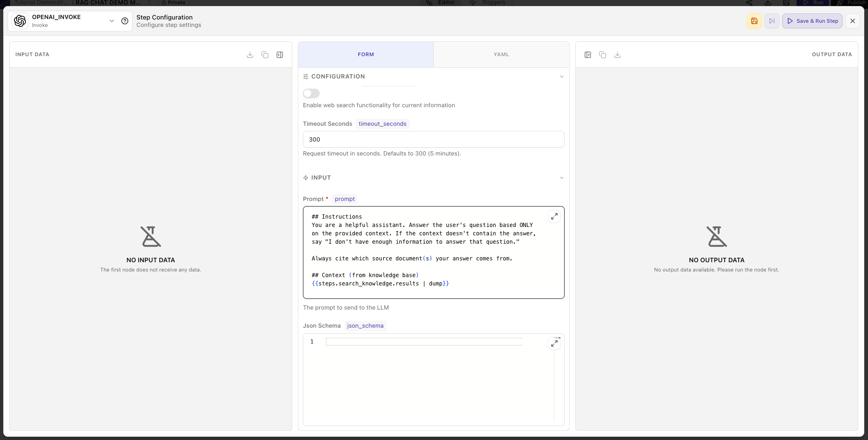868x440 pixels.
Task: Click the steps.search_knowledge.results template expression
Action: 380,284
